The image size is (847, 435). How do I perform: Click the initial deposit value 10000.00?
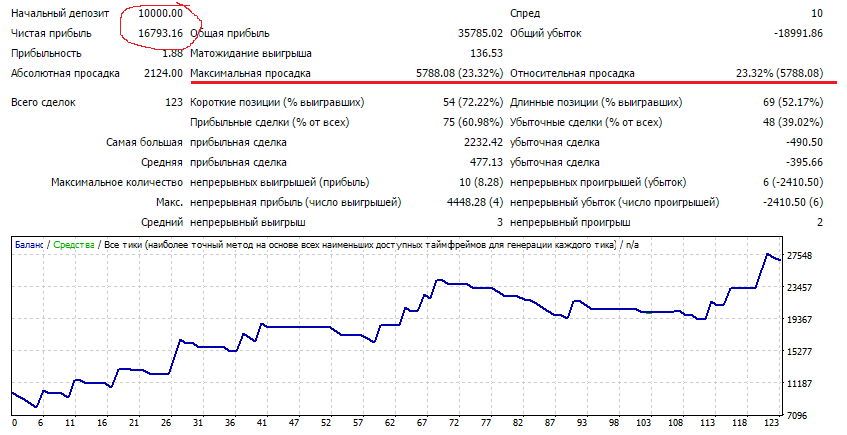[x=160, y=13]
